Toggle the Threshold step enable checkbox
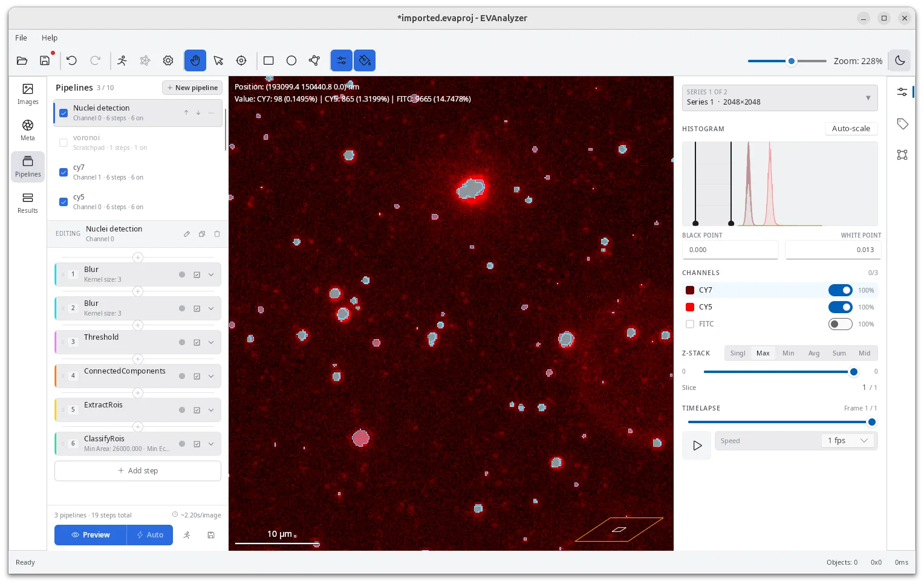This screenshot has width=924, height=584. click(x=197, y=342)
